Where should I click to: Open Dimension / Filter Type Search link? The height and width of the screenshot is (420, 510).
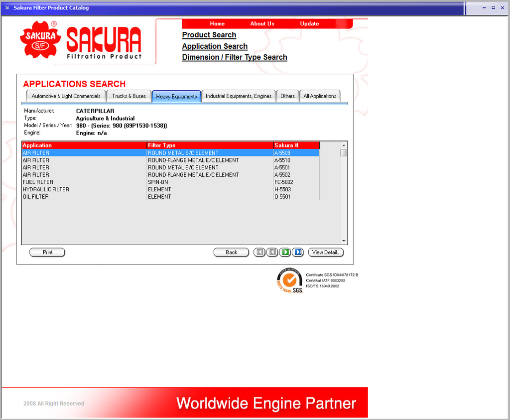click(235, 57)
